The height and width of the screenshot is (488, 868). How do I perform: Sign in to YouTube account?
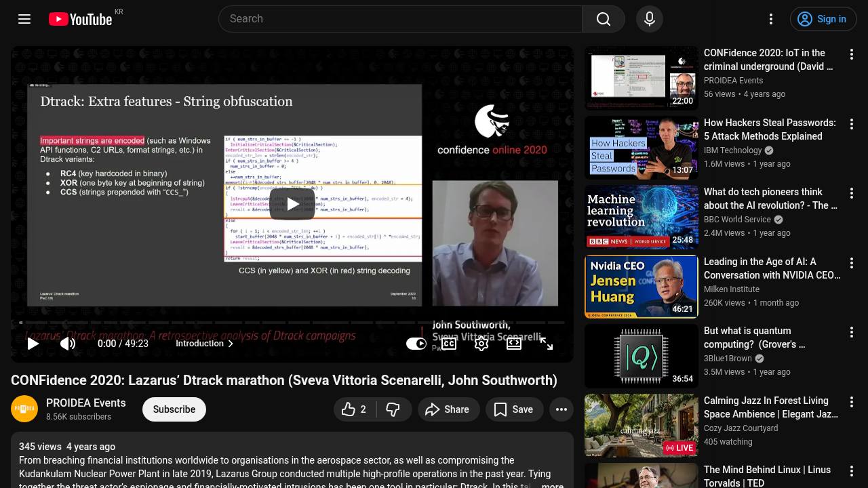(x=823, y=19)
